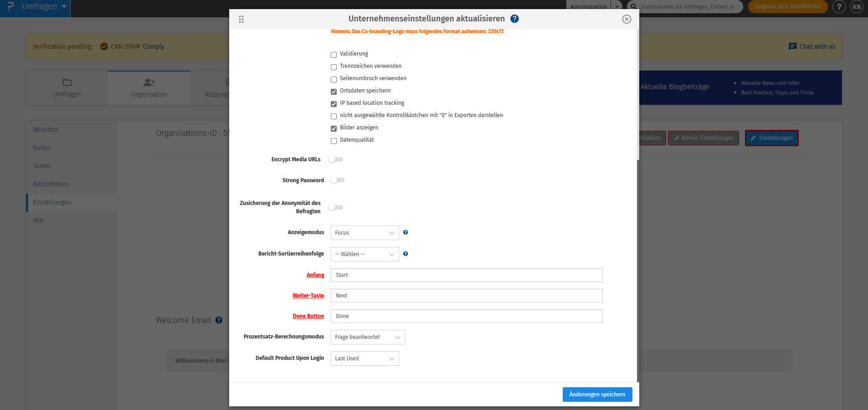Expand the Bericht-Sortierreihenfolge selection list
Image resolution: width=868 pixels, height=410 pixels.
pos(364,254)
